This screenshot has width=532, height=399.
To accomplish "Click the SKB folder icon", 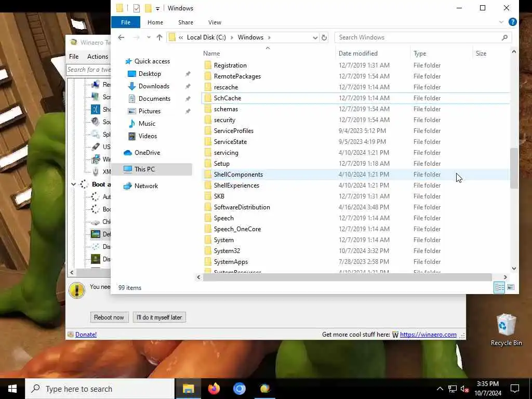I will (208, 196).
